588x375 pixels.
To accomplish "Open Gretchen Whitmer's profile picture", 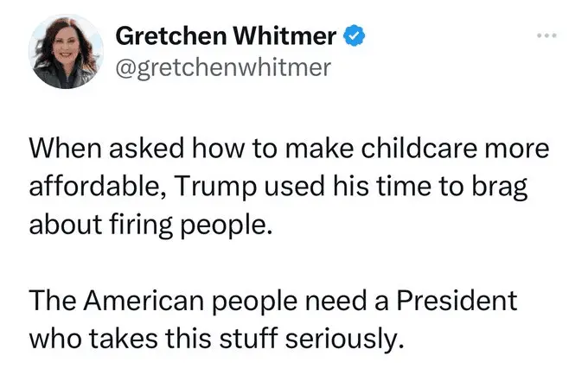I will click(67, 52).
